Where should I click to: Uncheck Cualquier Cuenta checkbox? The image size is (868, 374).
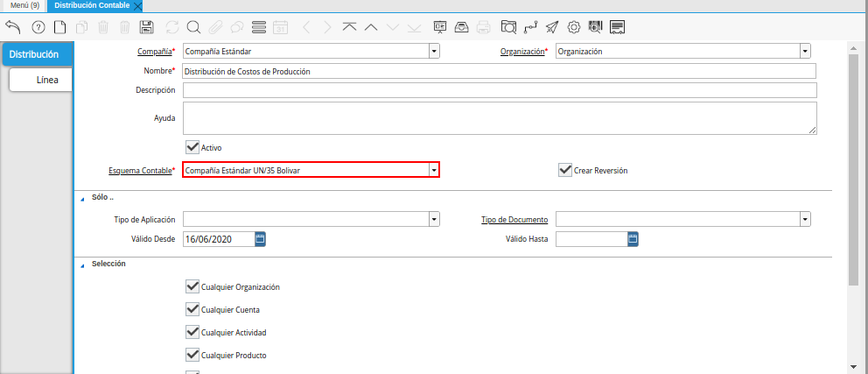(x=192, y=310)
